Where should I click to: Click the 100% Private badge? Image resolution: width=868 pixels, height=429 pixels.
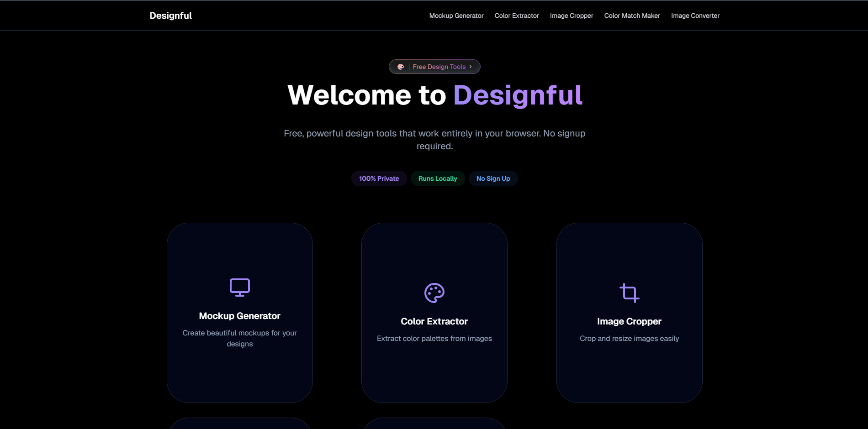pos(379,178)
